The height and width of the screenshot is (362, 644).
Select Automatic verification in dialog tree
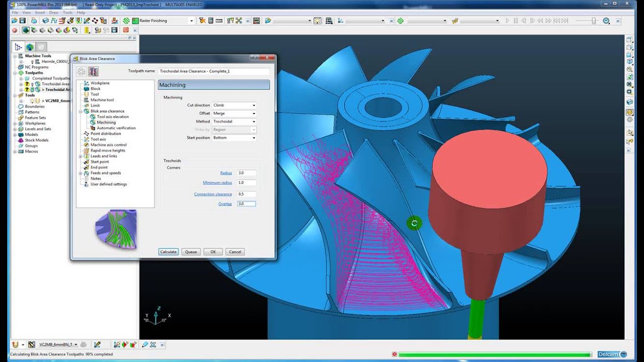click(116, 128)
